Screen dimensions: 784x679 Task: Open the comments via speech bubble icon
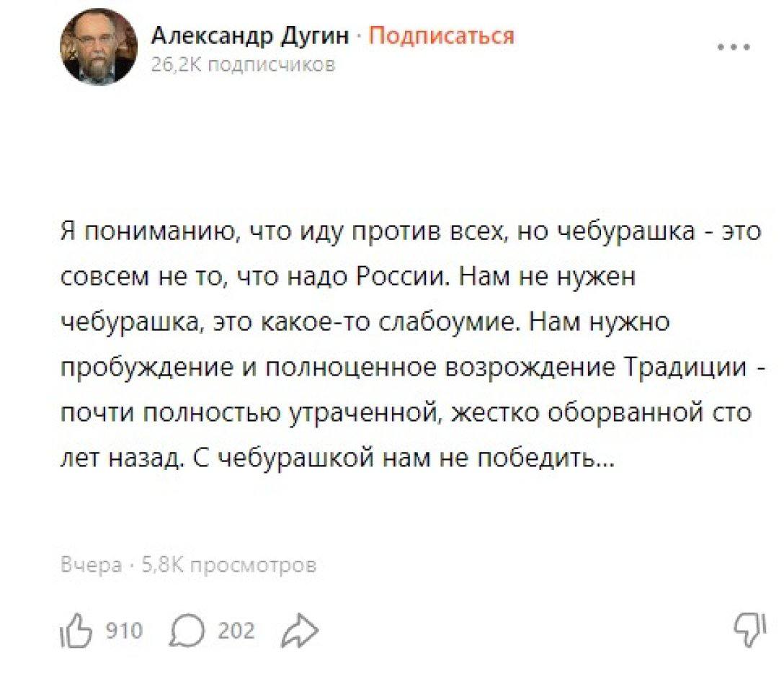pos(187,629)
